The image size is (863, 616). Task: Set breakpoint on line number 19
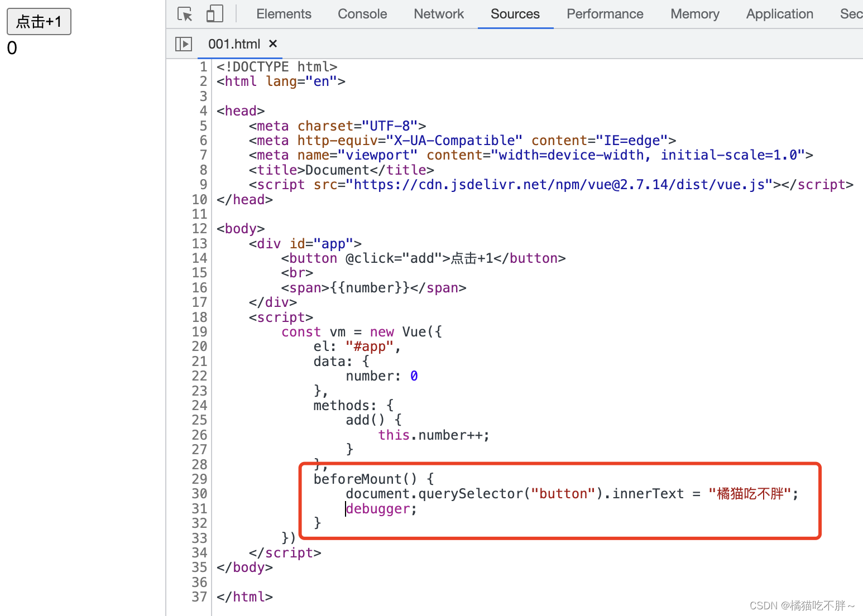(x=199, y=331)
